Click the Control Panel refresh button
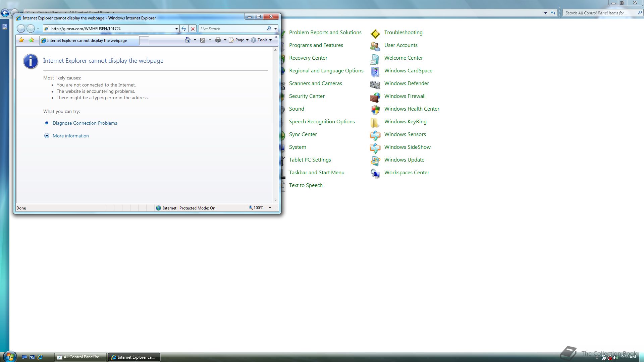Viewport: 644px width, 362px height. (553, 13)
